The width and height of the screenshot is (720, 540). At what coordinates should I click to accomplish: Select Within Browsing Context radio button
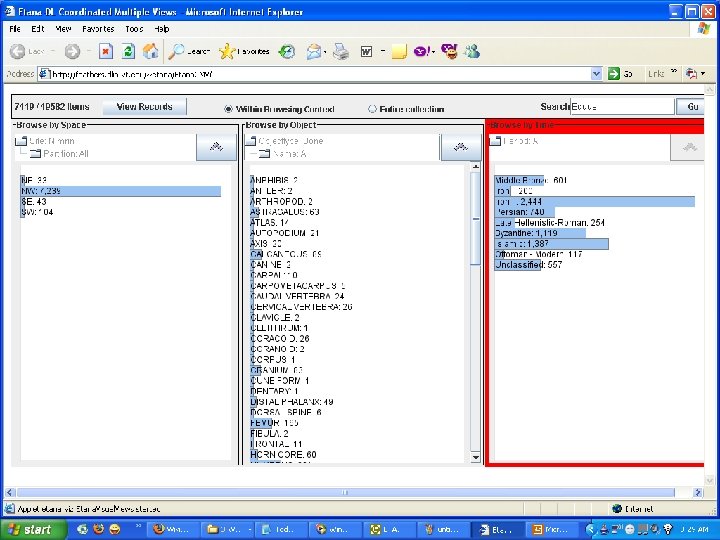[228, 109]
